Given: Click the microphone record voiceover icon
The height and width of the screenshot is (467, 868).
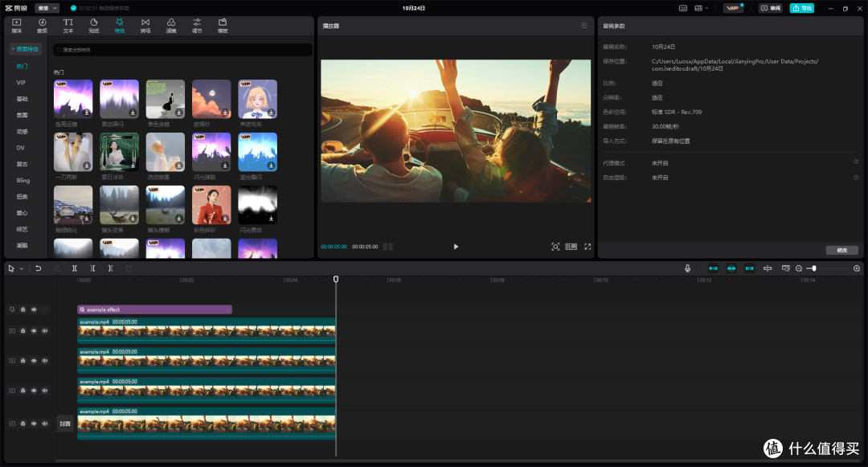Looking at the screenshot, I should (x=688, y=268).
